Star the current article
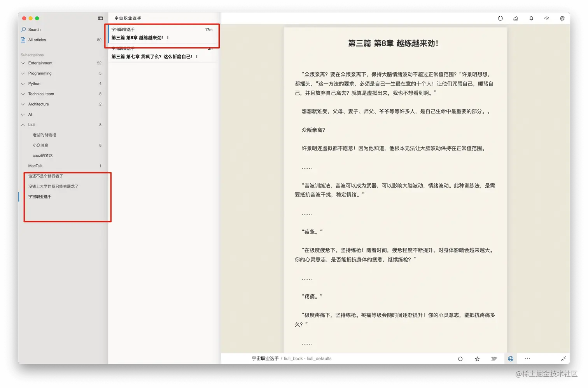 pos(477,358)
